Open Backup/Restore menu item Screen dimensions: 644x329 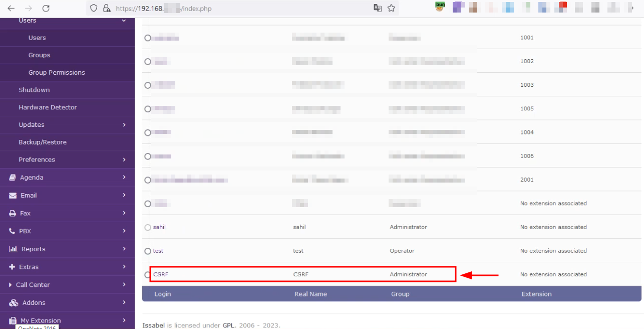coord(43,142)
